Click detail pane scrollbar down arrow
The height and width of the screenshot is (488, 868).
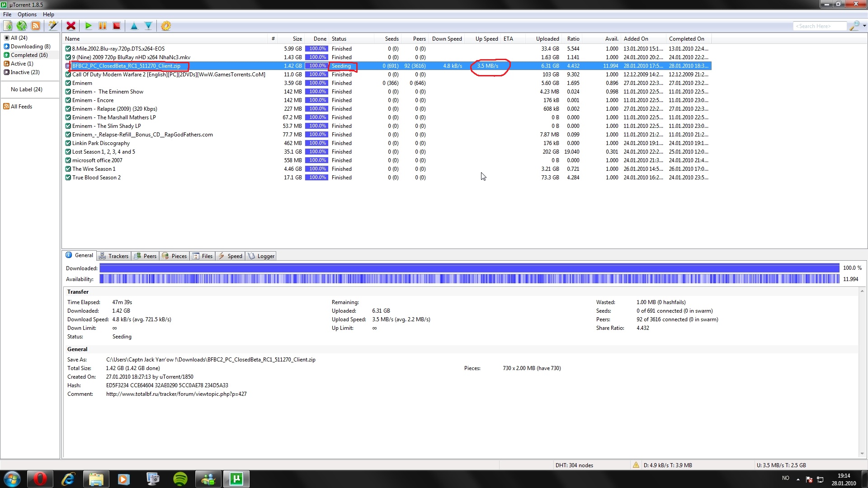pos(862,454)
